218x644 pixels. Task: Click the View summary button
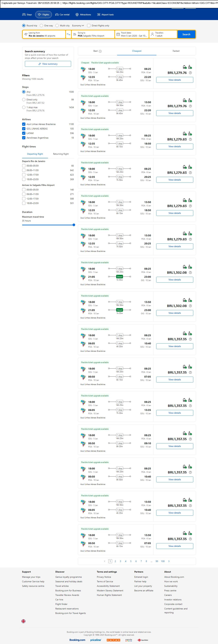(x=48, y=64)
